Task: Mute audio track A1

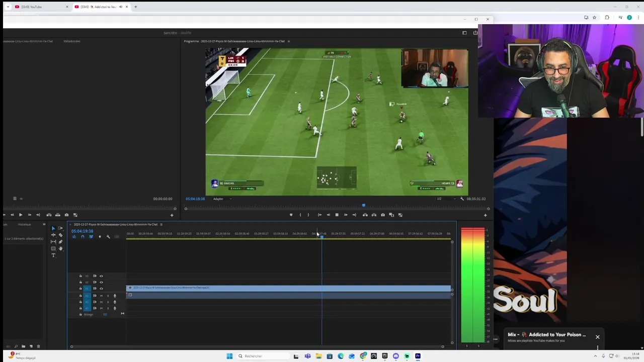Action: coord(101,296)
